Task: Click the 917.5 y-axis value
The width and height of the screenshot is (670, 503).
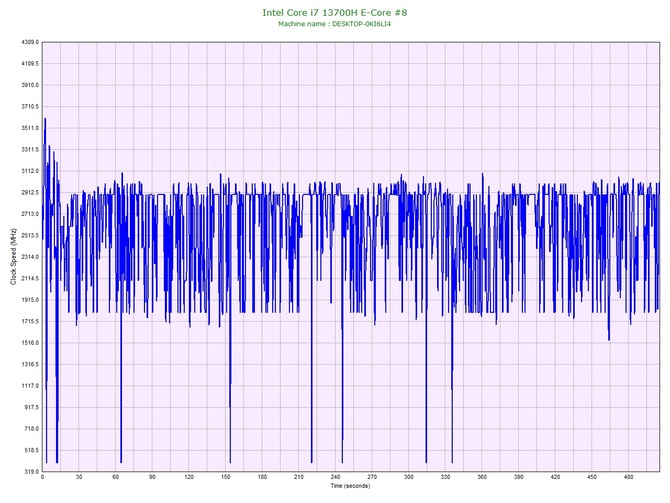Action: tap(31, 407)
